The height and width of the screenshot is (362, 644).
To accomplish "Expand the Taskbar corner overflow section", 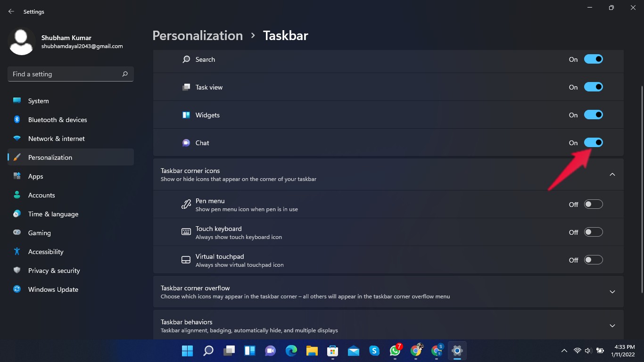I will 612,292.
